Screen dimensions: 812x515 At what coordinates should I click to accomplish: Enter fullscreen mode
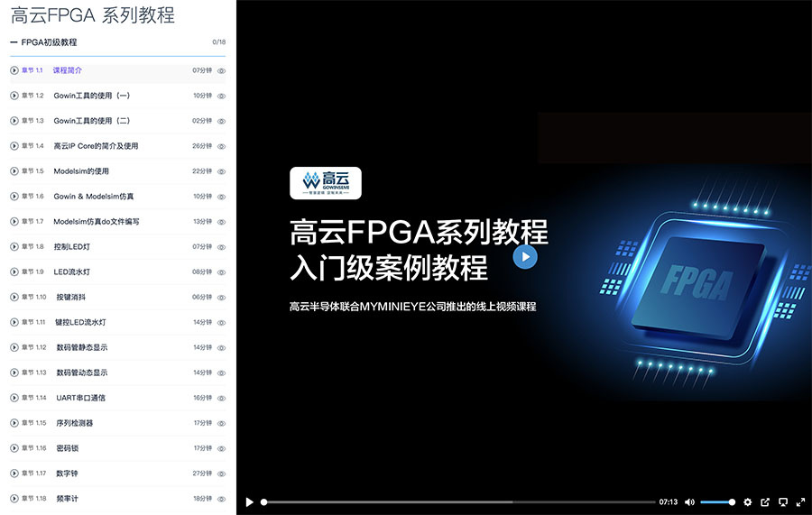(x=800, y=502)
